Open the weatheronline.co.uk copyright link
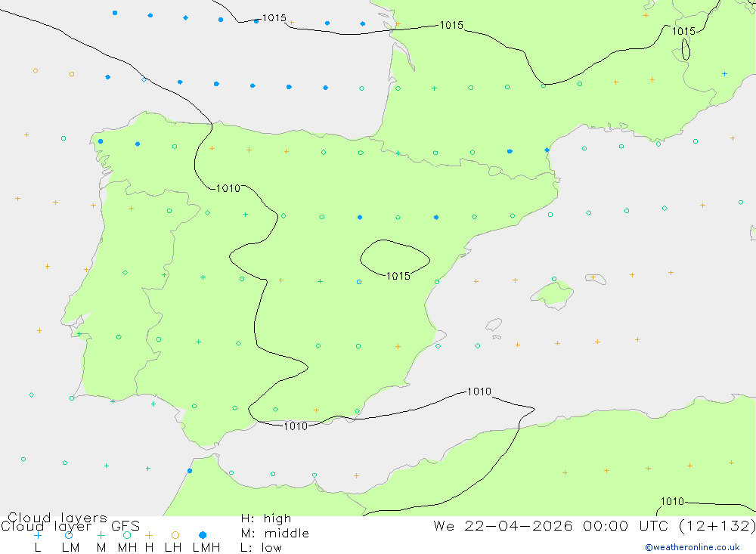 click(692, 547)
